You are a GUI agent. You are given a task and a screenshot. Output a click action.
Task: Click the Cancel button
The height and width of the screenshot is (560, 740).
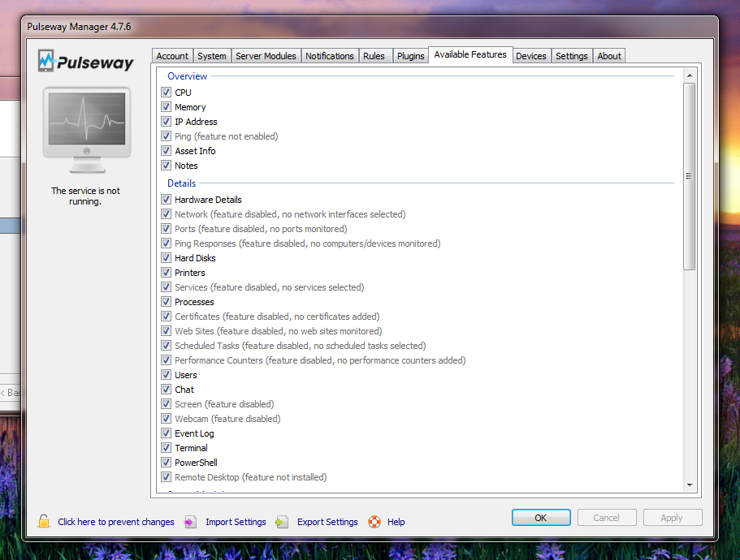point(607,518)
